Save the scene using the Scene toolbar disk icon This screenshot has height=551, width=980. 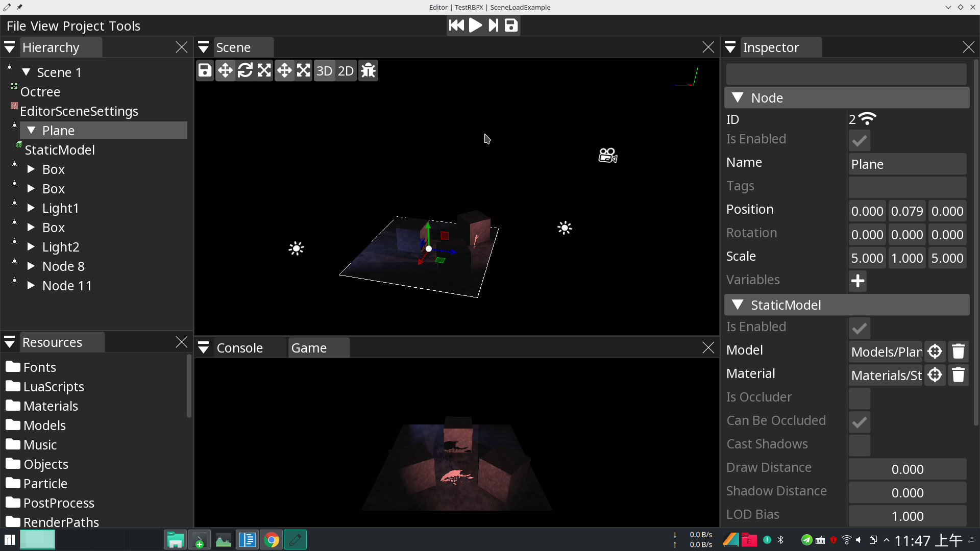click(x=205, y=70)
